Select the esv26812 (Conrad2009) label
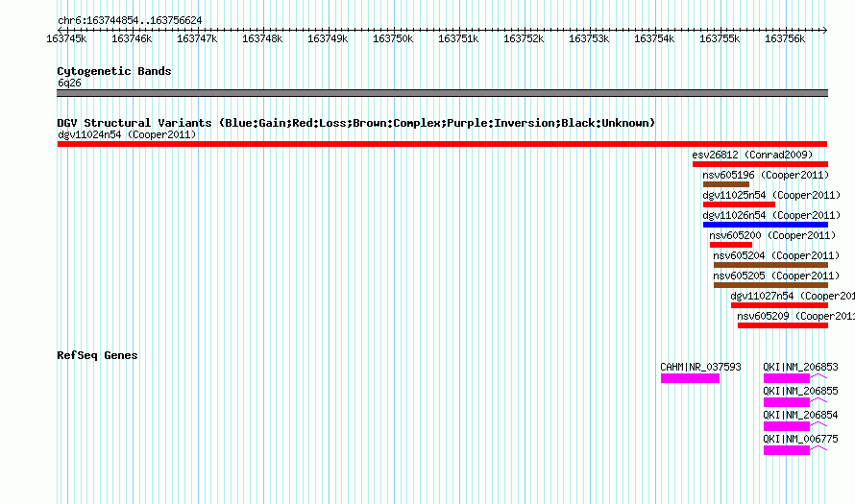 [x=752, y=155]
